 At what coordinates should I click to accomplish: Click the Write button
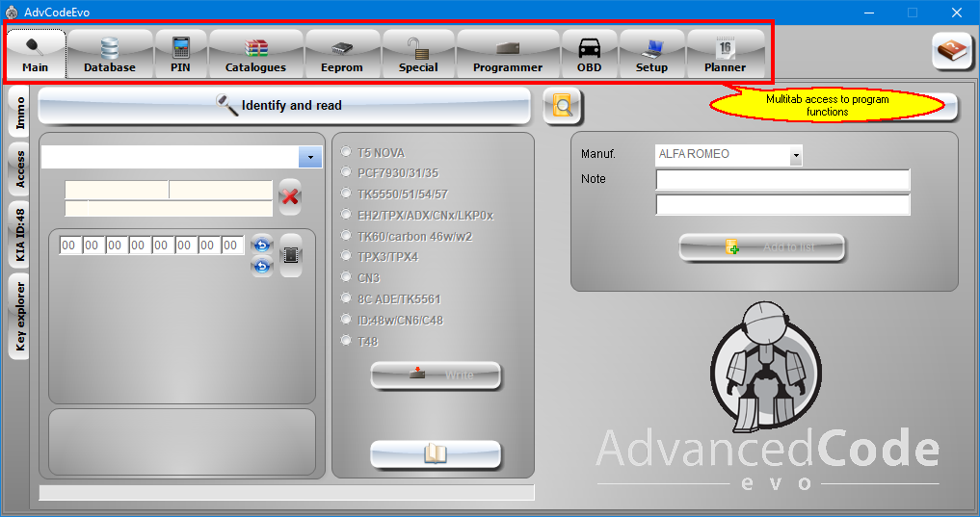pyautogui.click(x=436, y=375)
